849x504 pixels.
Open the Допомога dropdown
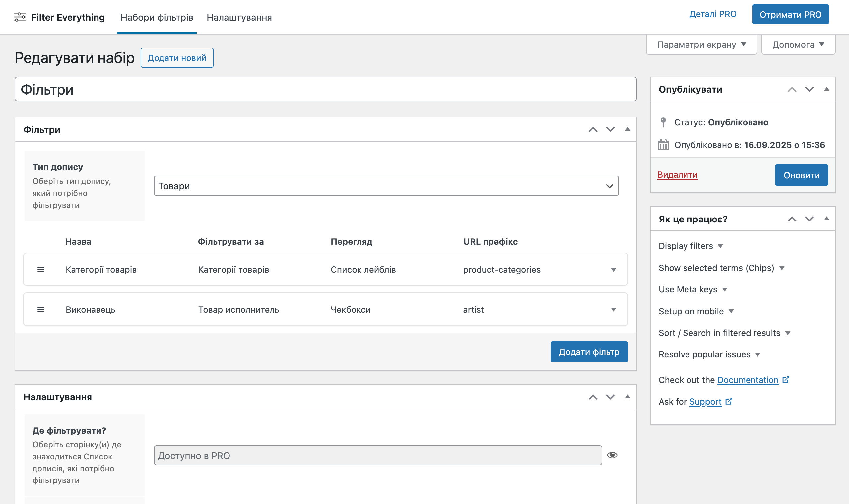[798, 44]
